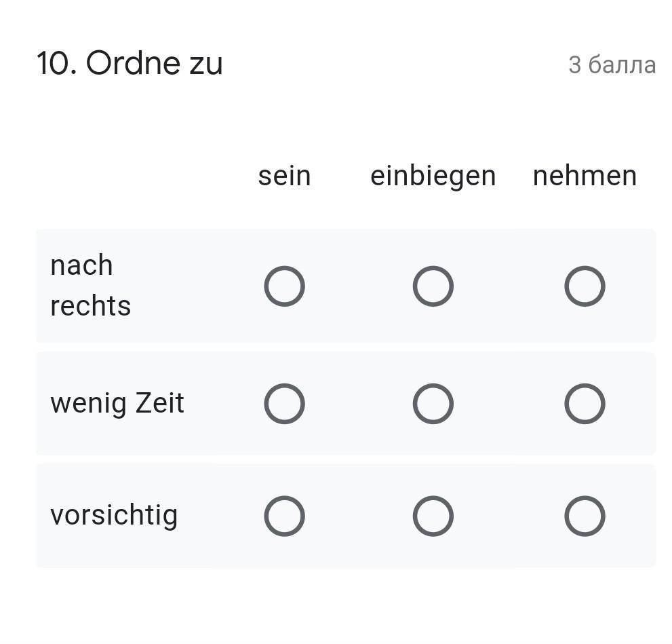Select 'sein' for 'vorsichtig' row
The width and height of the screenshot is (672, 644).
point(284,516)
